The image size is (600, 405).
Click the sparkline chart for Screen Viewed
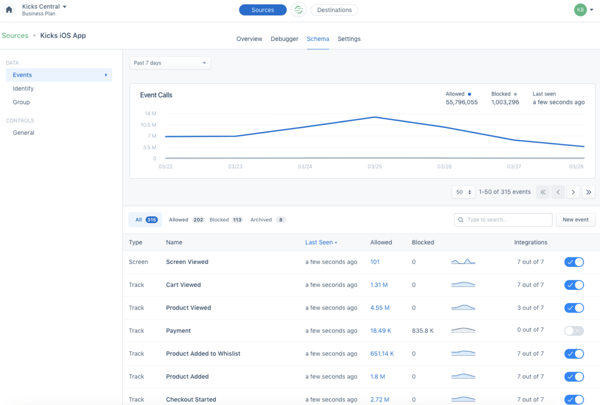coord(463,262)
